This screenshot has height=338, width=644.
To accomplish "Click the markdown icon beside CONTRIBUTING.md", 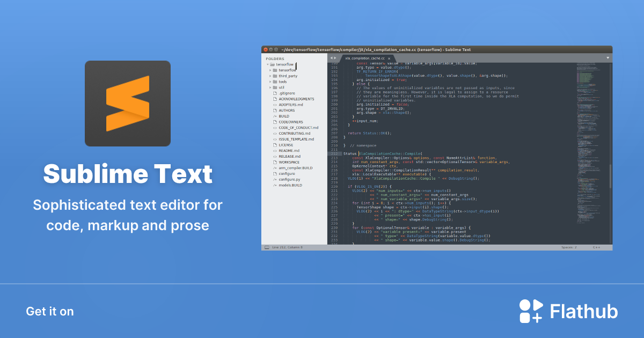I will tap(274, 134).
